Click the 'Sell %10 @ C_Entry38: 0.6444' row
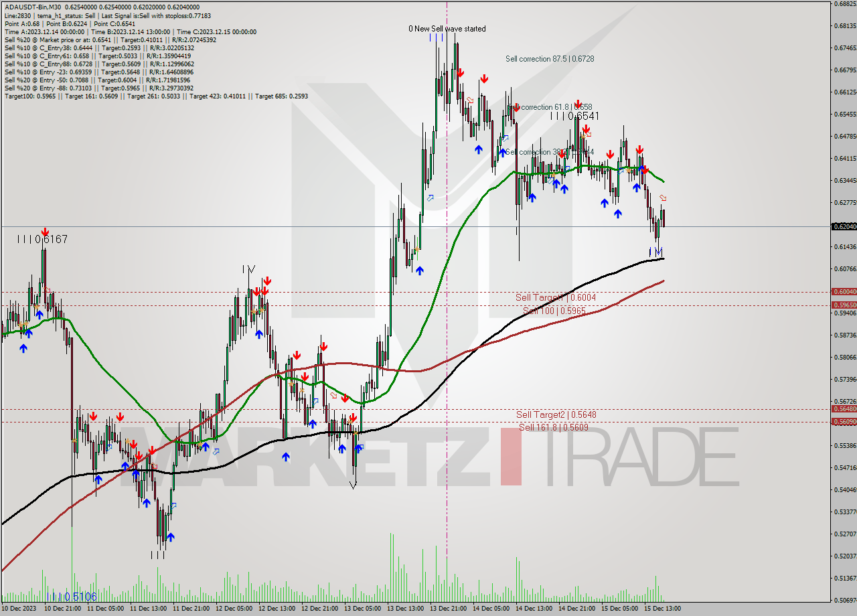Viewport: 857px width, 616px height. coord(99,48)
